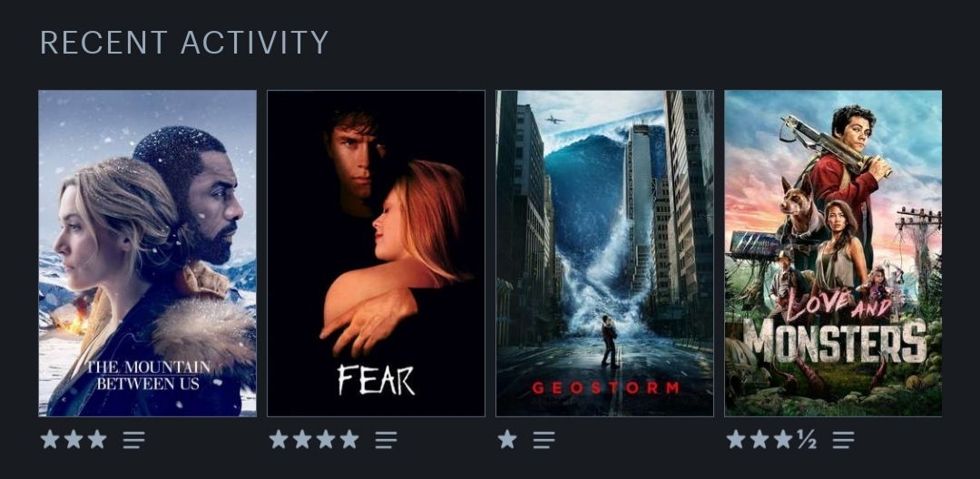980x479 pixels.
Task: Click the fourth star in Fear's rating
Action: click(349, 439)
